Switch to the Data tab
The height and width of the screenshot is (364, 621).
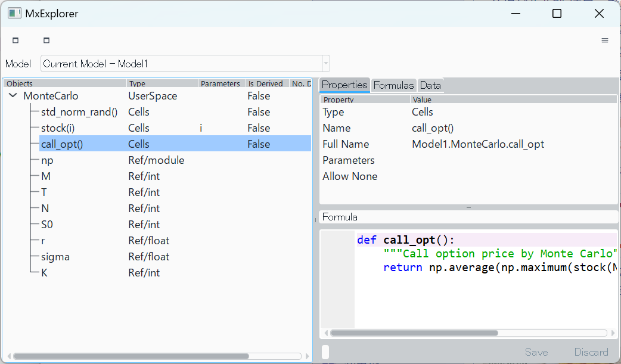pyautogui.click(x=430, y=85)
